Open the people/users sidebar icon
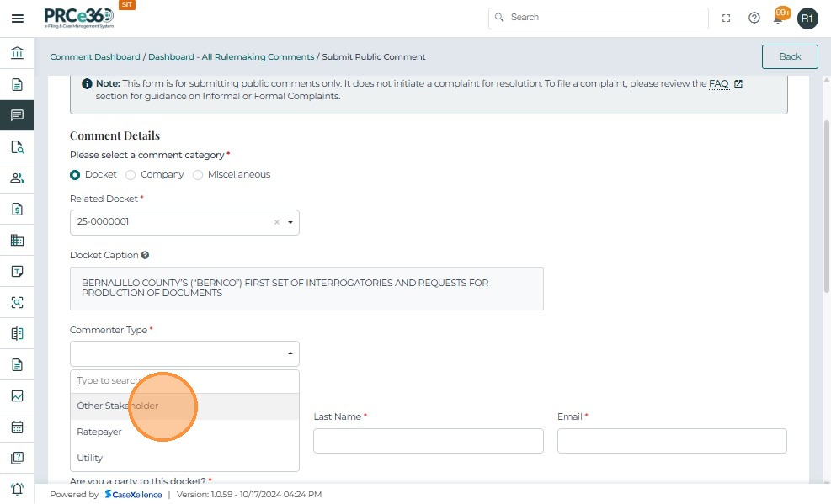 (17, 178)
